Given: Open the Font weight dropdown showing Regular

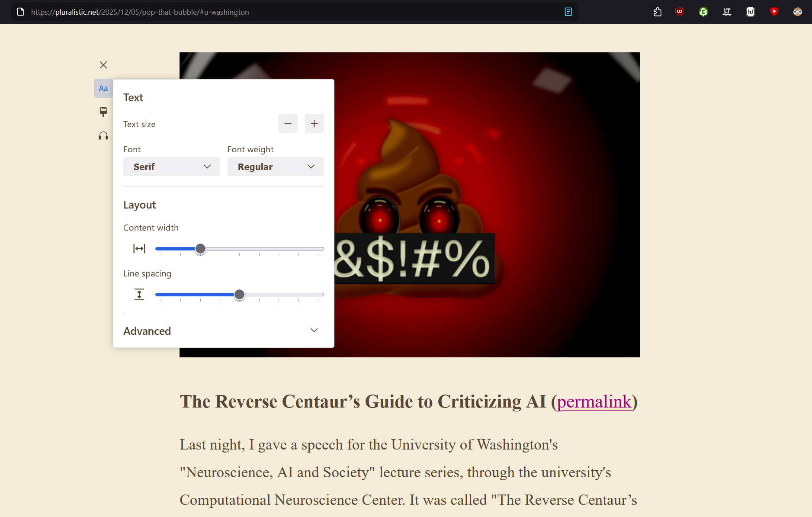Looking at the screenshot, I should 276,167.
